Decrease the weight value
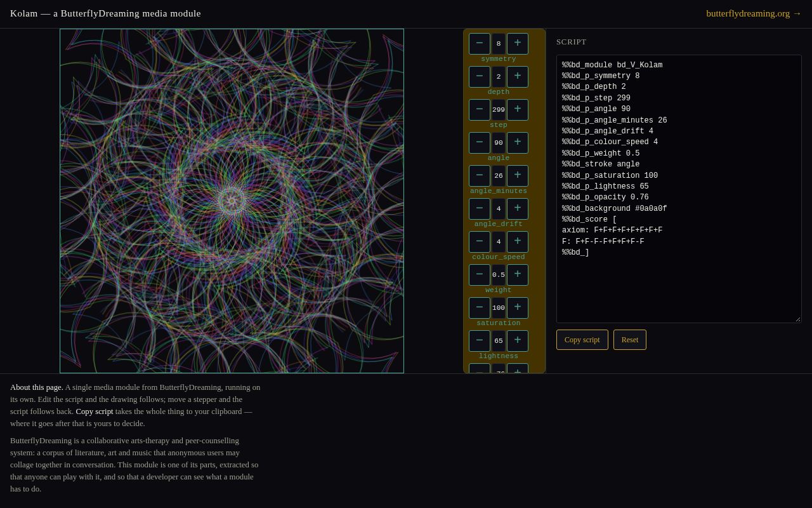The height and width of the screenshot is (508, 812). click(480, 275)
